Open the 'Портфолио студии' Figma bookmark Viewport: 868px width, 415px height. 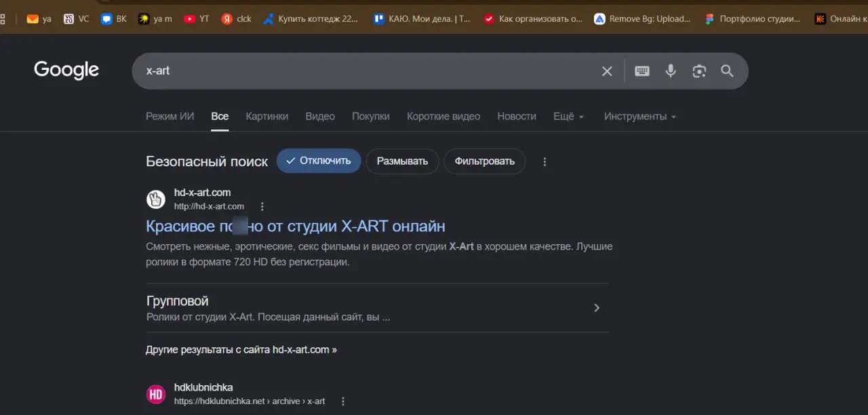(x=753, y=19)
